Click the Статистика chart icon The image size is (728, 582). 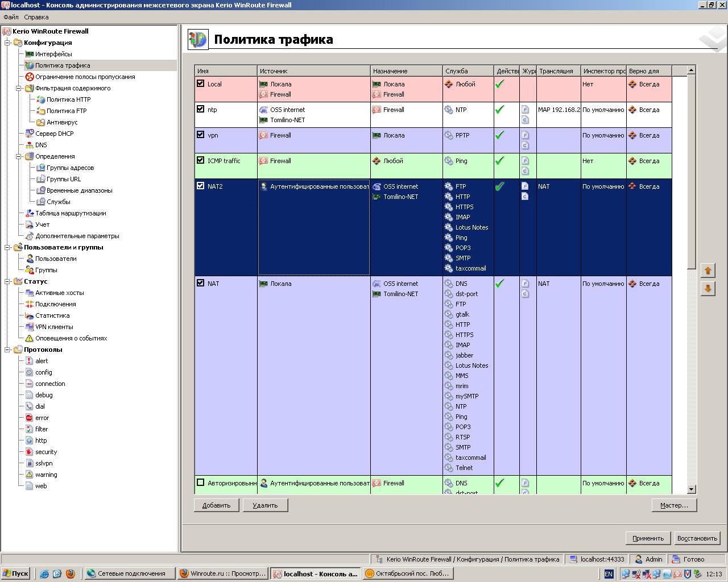30,315
